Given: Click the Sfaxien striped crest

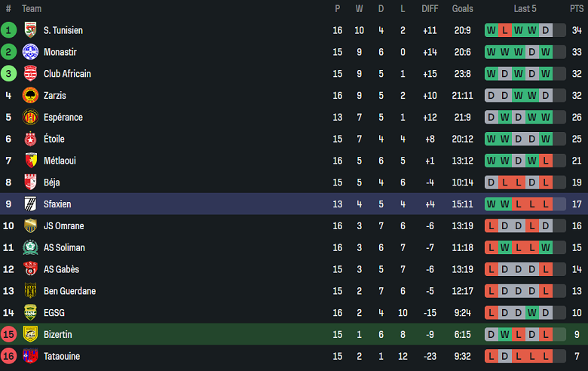Looking at the screenshot, I should tap(30, 204).
